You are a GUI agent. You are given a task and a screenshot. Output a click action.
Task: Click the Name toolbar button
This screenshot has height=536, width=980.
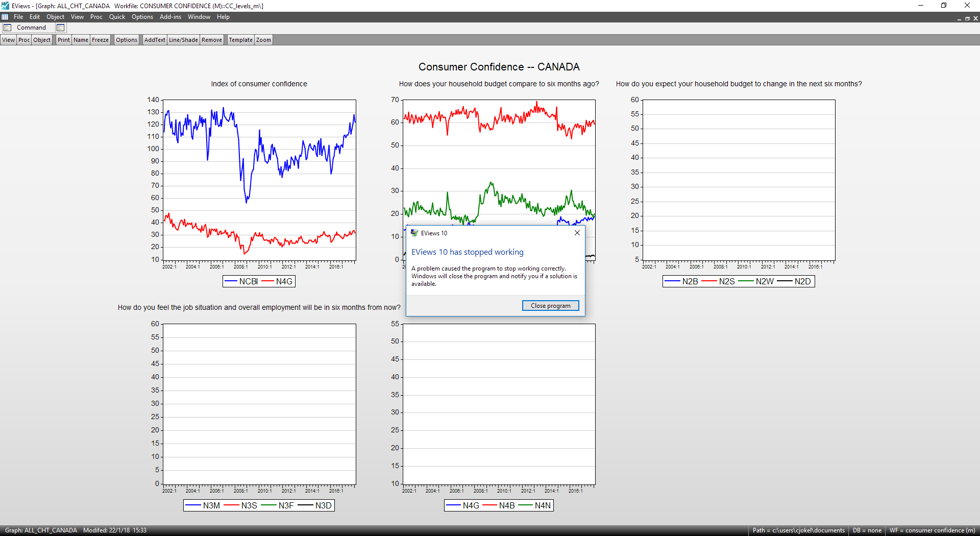[x=81, y=40]
